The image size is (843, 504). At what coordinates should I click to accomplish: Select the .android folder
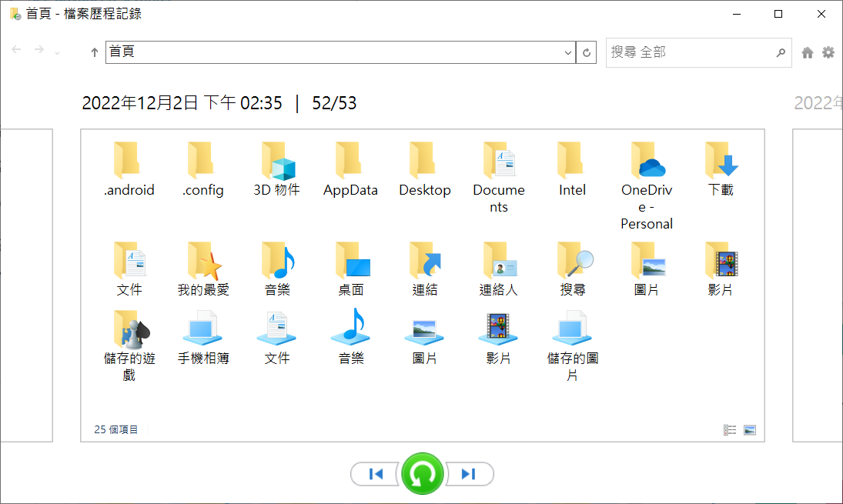click(129, 169)
